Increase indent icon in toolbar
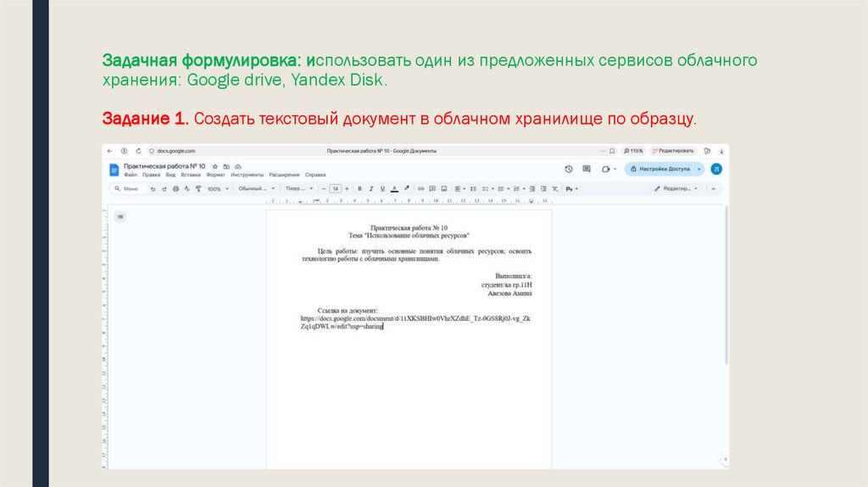The height and width of the screenshot is (487, 868). point(543,189)
